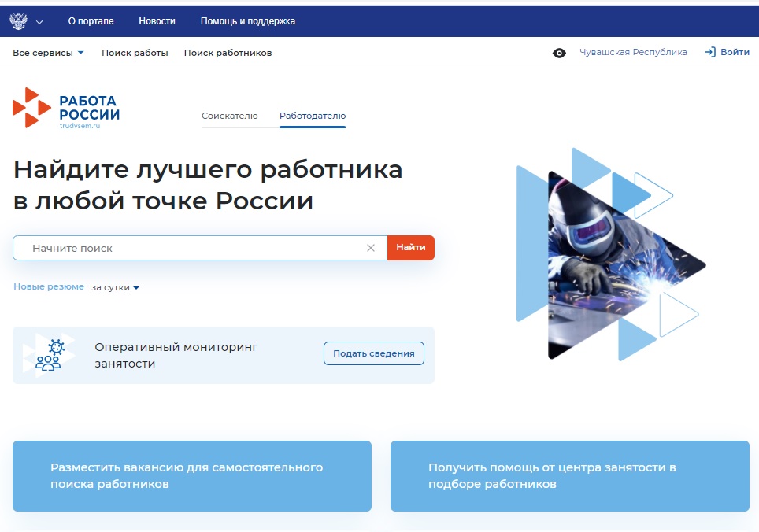Click the Russian coat of arms emblem
Image resolution: width=759 pixels, height=532 pixels.
pyautogui.click(x=18, y=21)
